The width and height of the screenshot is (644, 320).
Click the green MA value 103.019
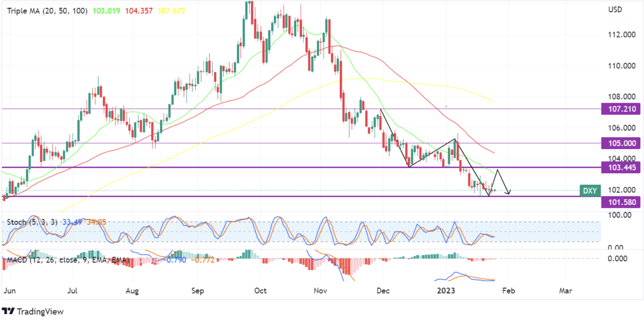click(106, 11)
